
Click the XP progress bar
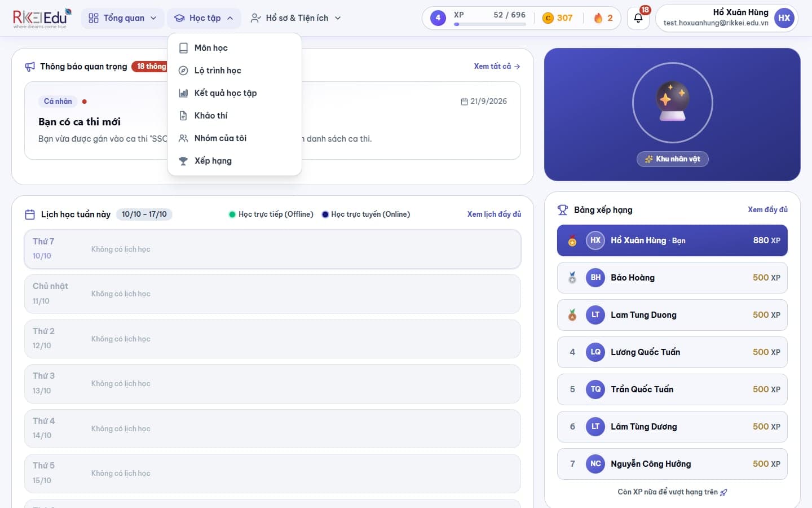click(490, 24)
